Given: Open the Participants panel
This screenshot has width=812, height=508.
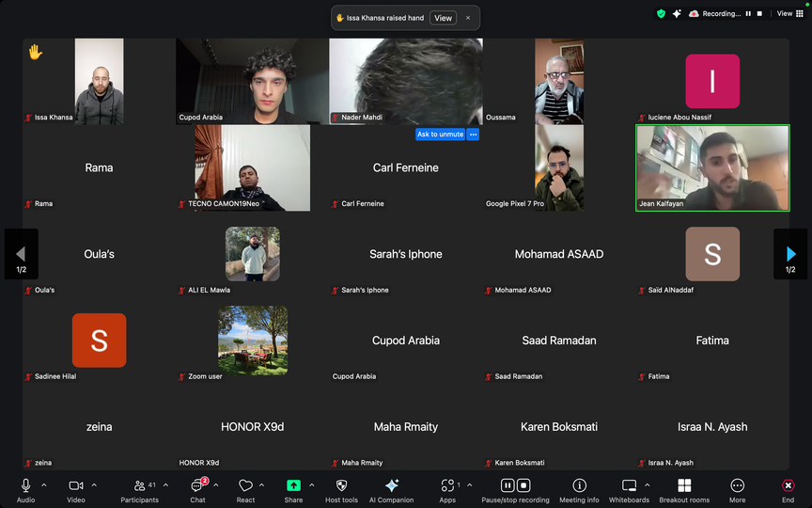Looking at the screenshot, I should coord(139,491).
